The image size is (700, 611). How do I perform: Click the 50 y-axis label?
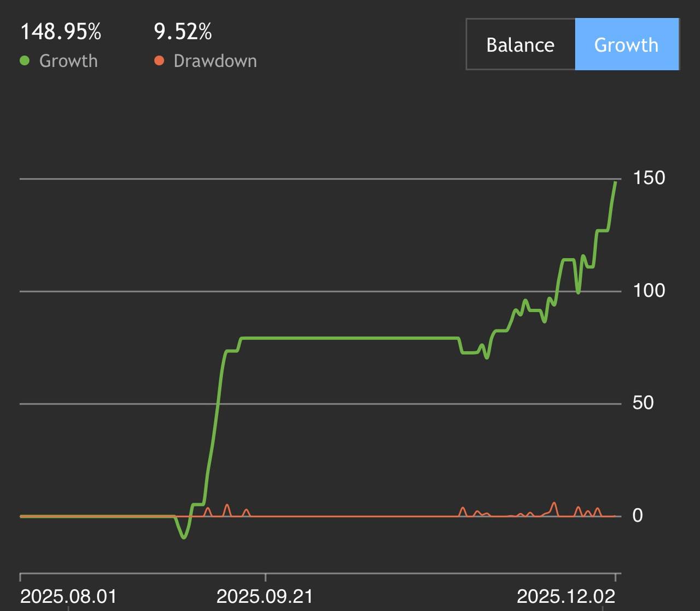click(x=643, y=403)
